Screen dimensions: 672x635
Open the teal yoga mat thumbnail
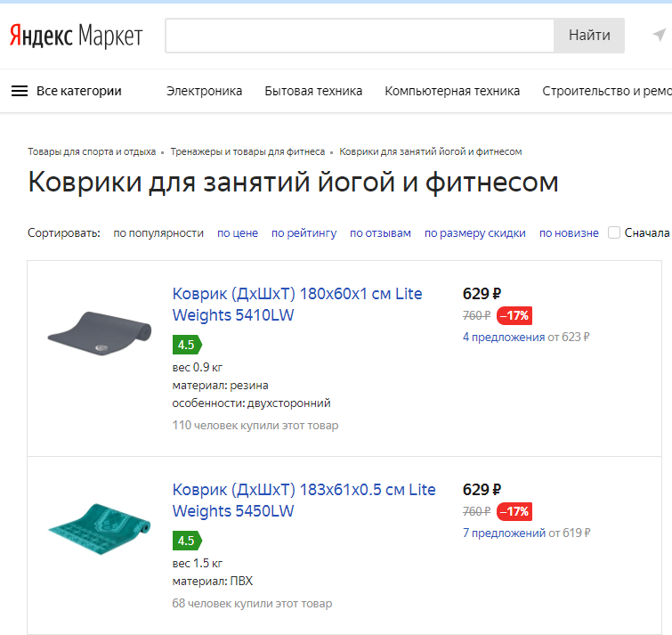tap(100, 529)
